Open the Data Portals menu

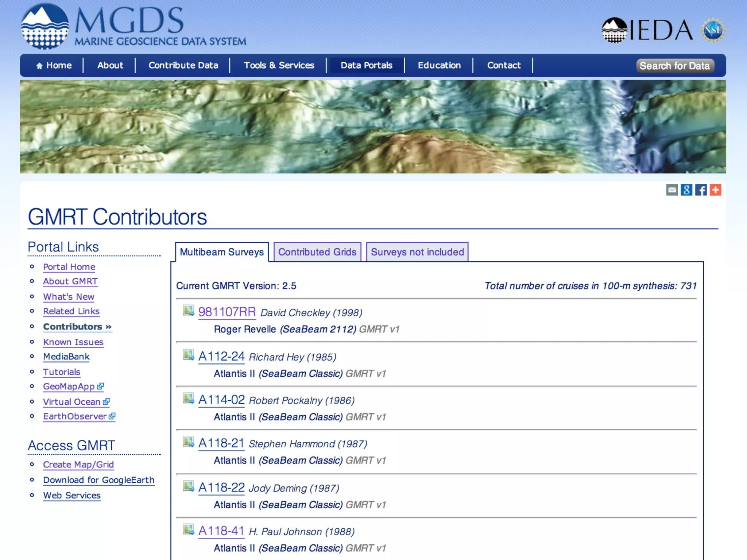tap(366, 66)
